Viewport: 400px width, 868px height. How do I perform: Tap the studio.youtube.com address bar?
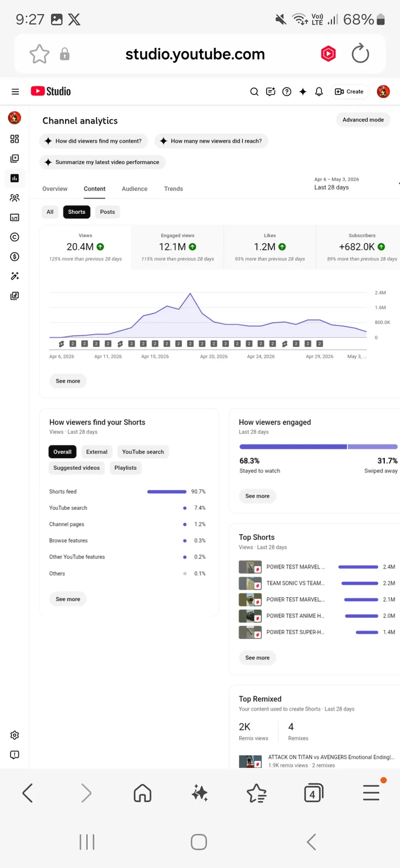pos(195,54)
